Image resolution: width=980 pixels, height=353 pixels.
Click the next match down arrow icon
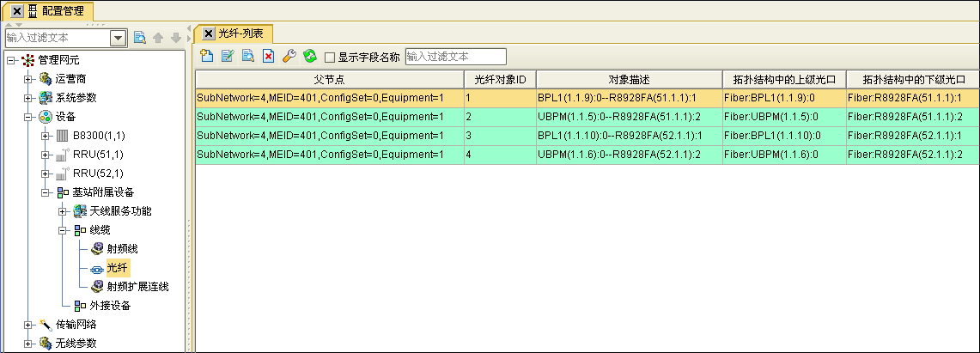click(x=175, y=38)
